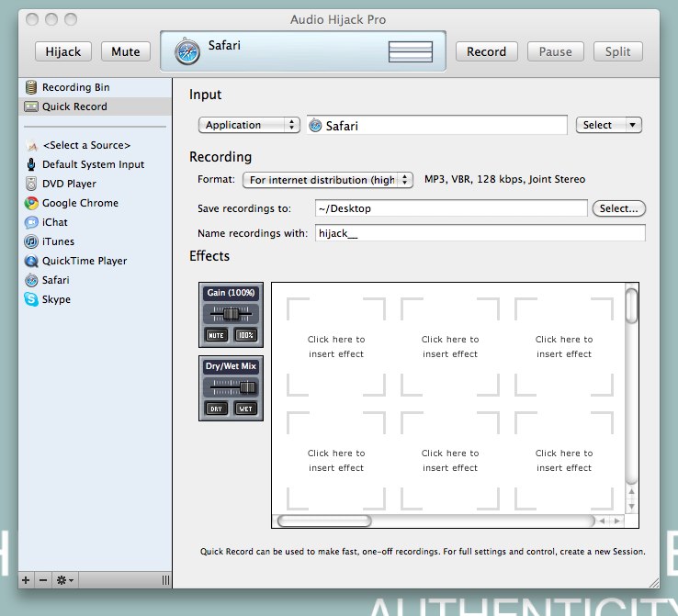Click Select... to choose save folder
Image resolution: width=678 pixels, height=616 pixels.
[619, 208]
